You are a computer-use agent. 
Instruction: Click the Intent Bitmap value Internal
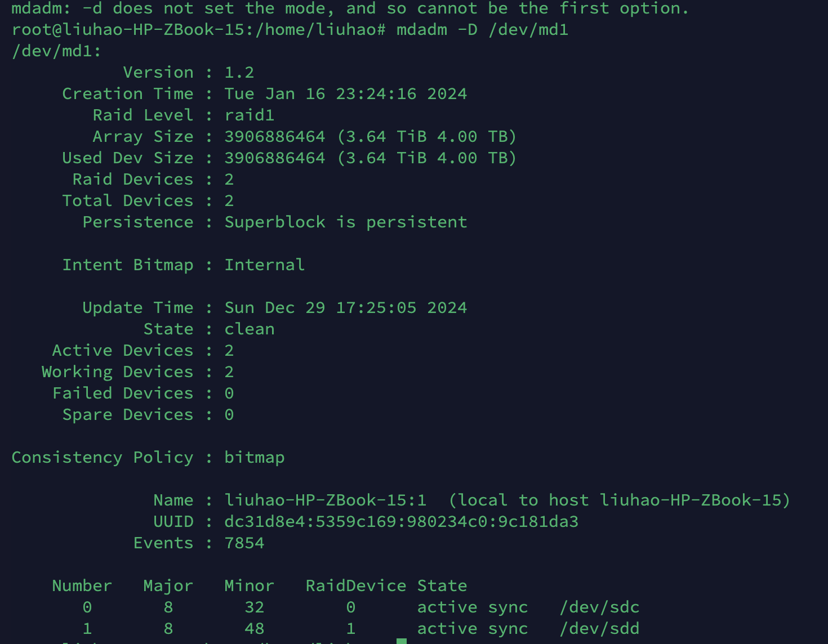pyautogui.click(x=264, y=265)
